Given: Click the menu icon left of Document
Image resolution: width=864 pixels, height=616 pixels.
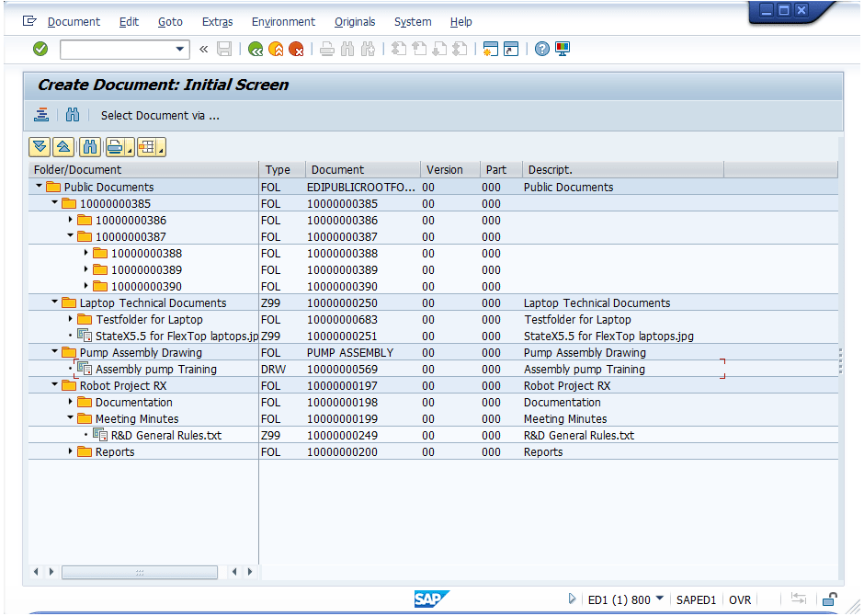Looking at the screenshot, I should 29,21.
